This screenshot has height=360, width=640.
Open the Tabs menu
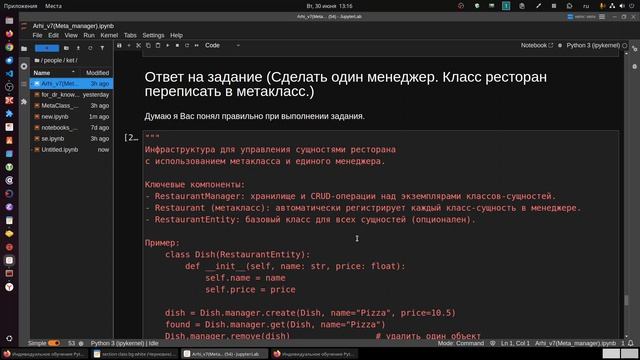click(130, 36)
